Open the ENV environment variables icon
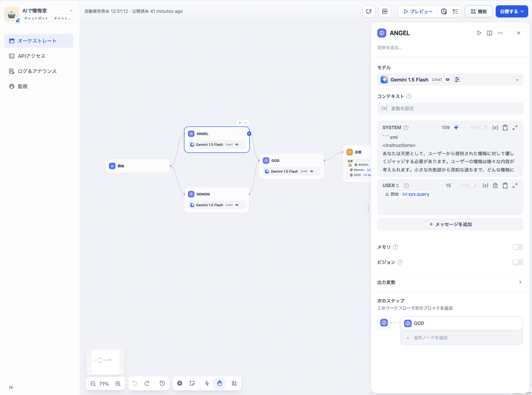 click(x=385, y=11)
